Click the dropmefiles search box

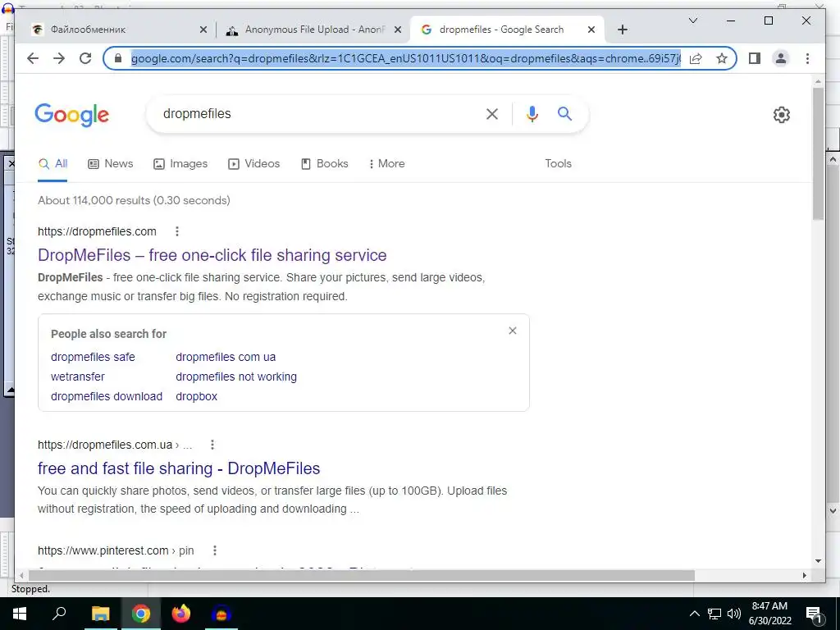tap(316, 113)
